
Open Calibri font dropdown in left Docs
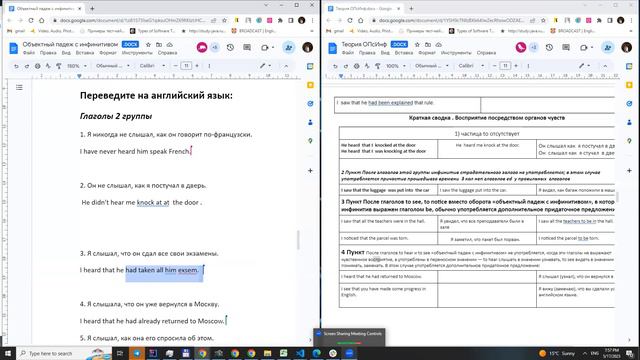pyautogui.click(x=152, y=66)
